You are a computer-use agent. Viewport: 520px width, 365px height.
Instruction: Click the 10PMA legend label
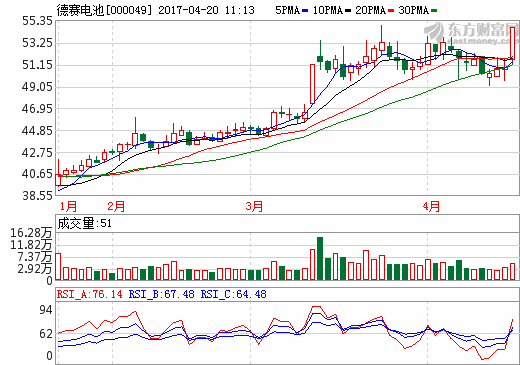(x=328, y=10)
